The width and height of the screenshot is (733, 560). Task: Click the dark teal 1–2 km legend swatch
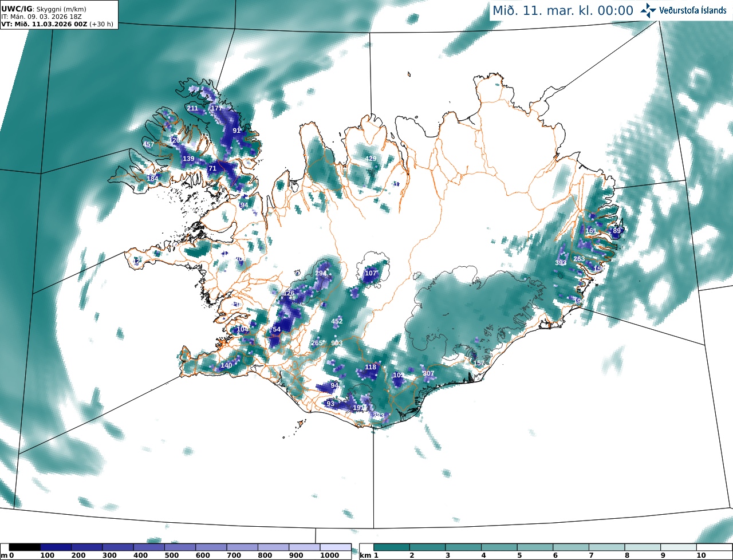[392, 547]
